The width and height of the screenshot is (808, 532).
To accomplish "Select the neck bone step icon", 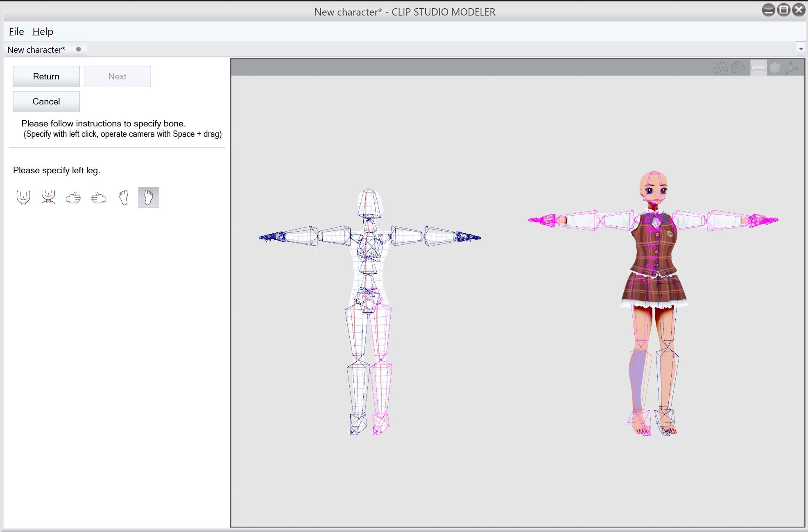I will pyautogui.click(x=48, y=198).
